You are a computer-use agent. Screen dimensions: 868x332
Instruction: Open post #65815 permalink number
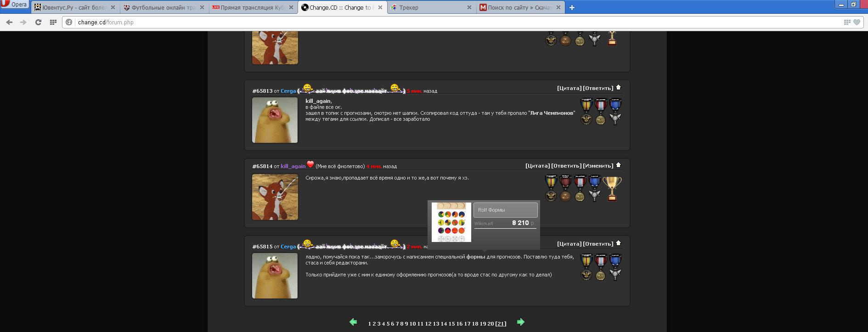tap(262, 247)
